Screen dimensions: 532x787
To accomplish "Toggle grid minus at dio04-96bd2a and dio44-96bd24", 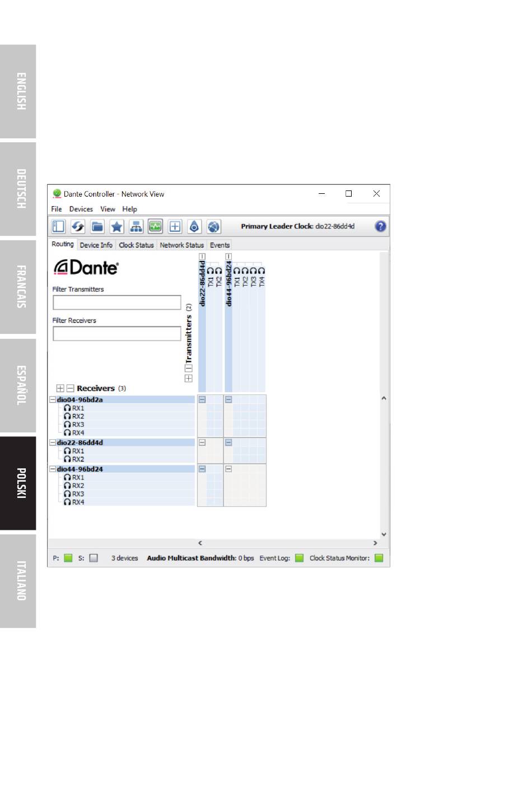I will pos(228,400).
